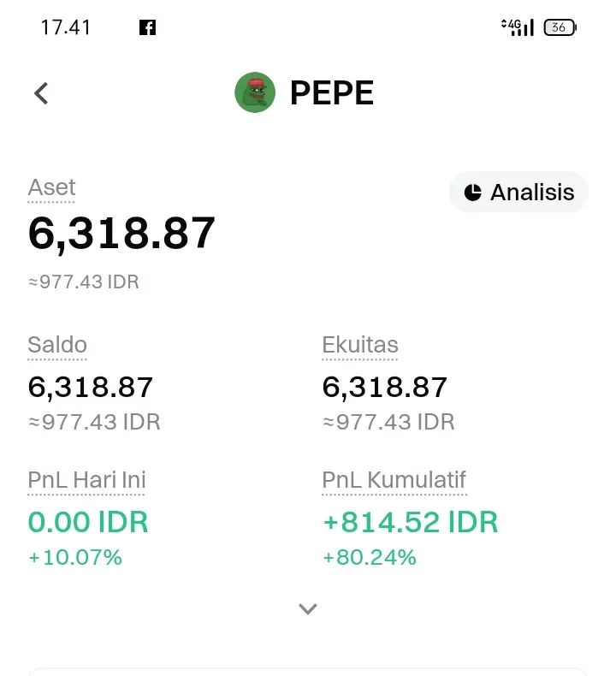Tap the 4G signal strength indicator

pos(518,27)
